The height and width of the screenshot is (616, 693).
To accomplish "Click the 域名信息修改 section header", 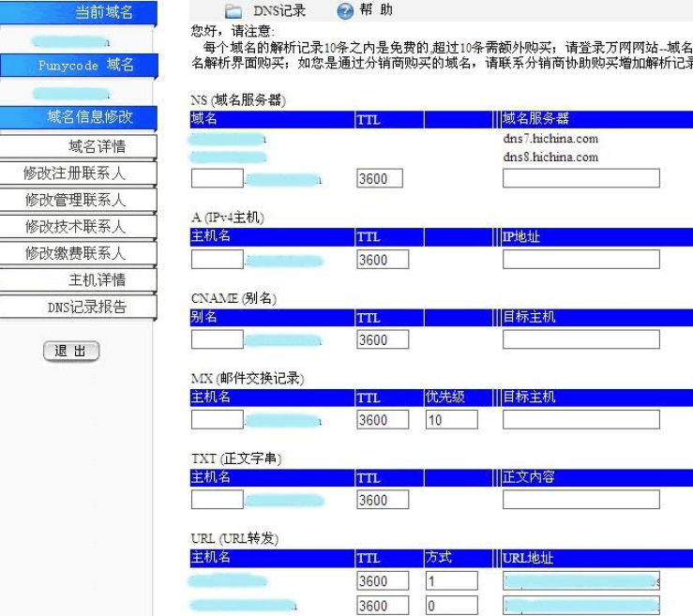I will coord(80,117).
